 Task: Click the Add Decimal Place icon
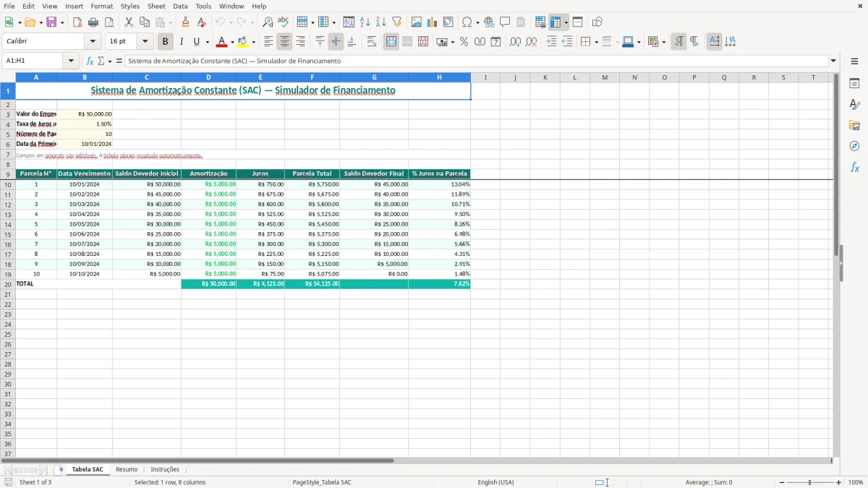[515, 42]
